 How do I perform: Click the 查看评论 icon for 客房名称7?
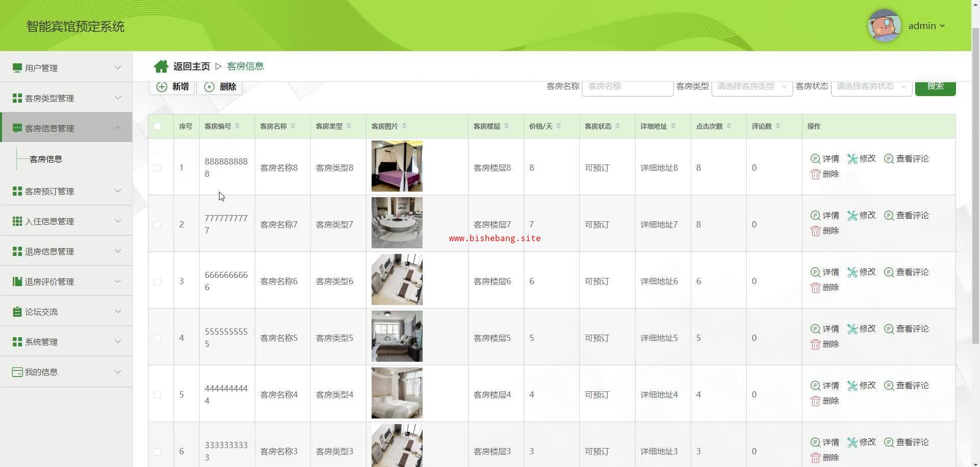(889, 216)
